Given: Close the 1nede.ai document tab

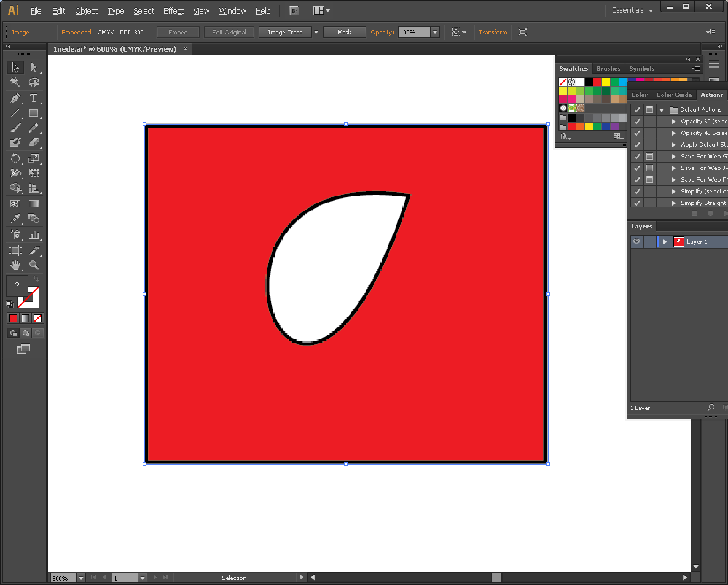Looking at the screenshot, I should pyautogui.click(x=186, y=48).
